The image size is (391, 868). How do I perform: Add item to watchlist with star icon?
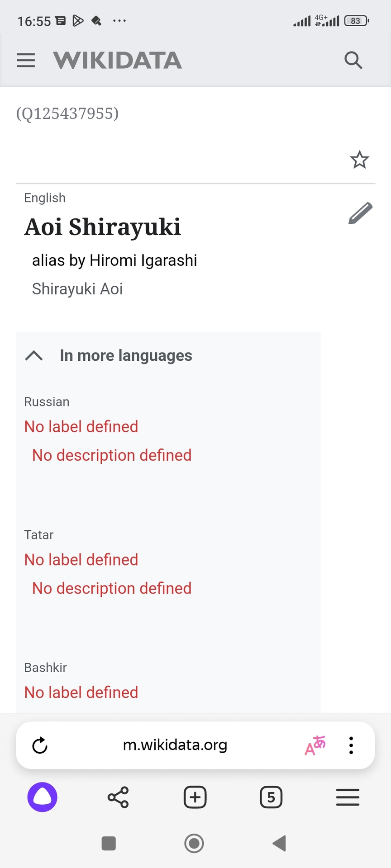coord(359,160)
